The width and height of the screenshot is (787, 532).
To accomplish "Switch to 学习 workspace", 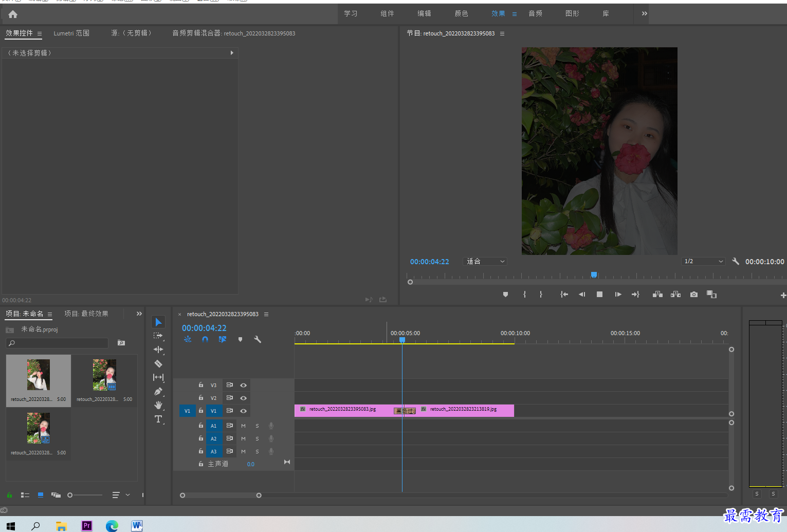I will click(x=351, y=14).
